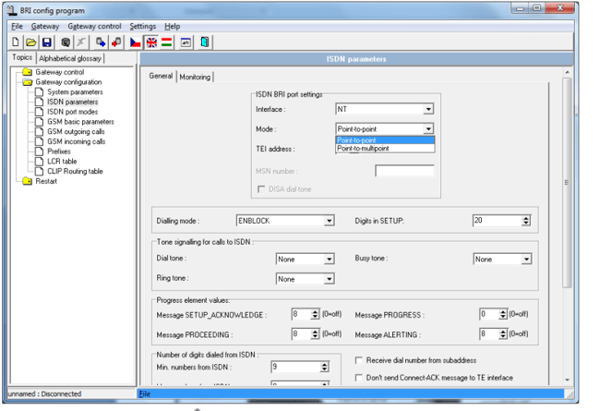This screenshot has width=600, height=411.
Task: Switch to the Monitoring tab
Action: (x=195, y=77)
